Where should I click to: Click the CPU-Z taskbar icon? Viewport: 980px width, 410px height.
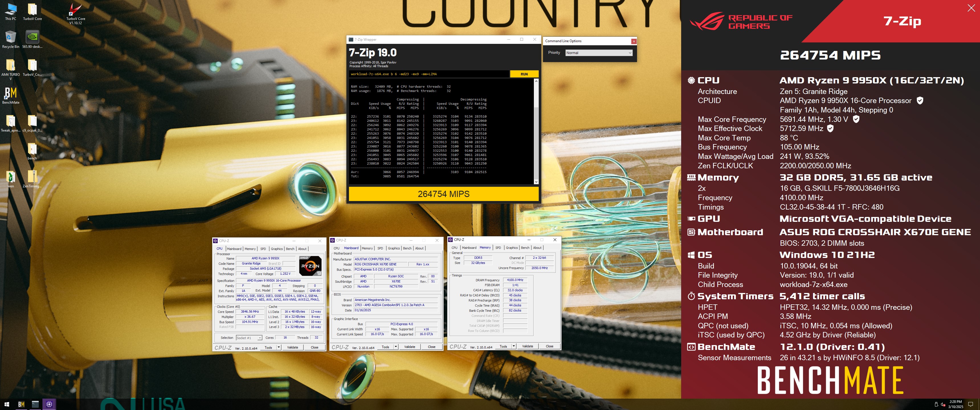[x=49, y=404]
